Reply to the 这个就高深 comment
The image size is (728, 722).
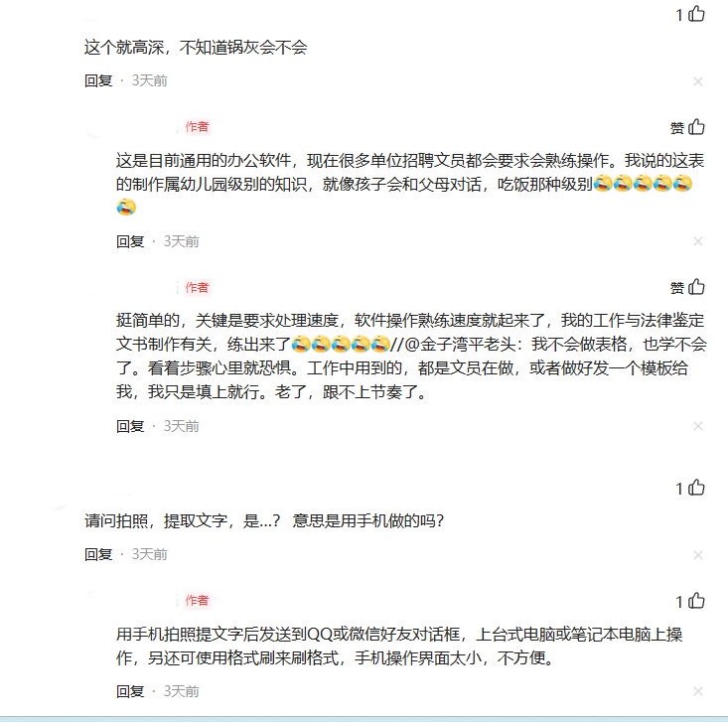[x=98, y=80]
